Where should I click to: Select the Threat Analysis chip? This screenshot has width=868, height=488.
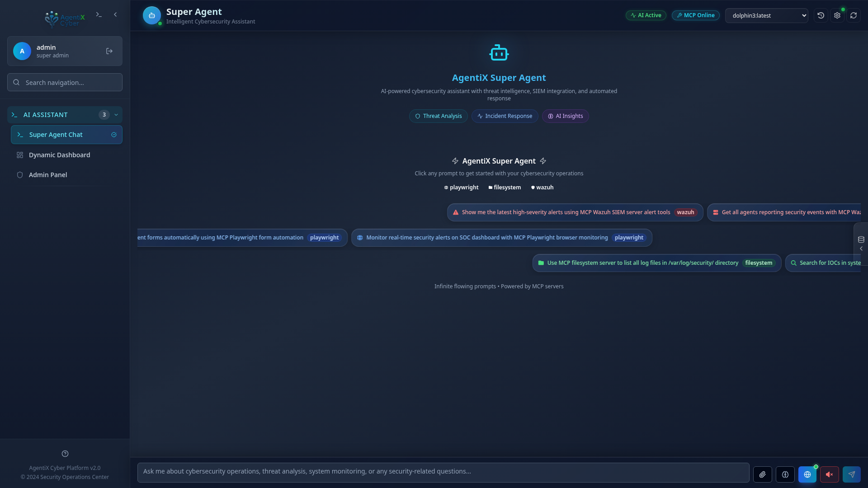438,116
